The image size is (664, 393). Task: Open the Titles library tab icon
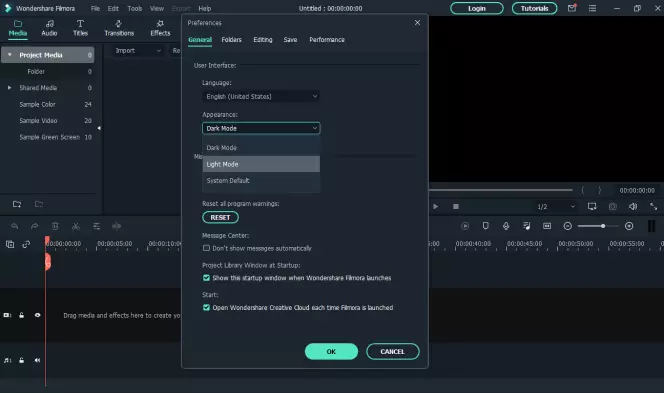click(80, 24)
